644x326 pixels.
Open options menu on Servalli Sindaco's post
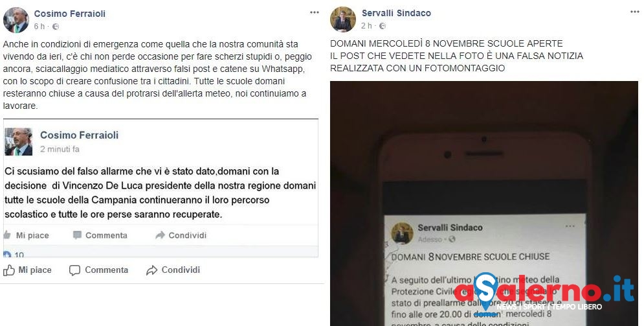(x=634, y=12)
